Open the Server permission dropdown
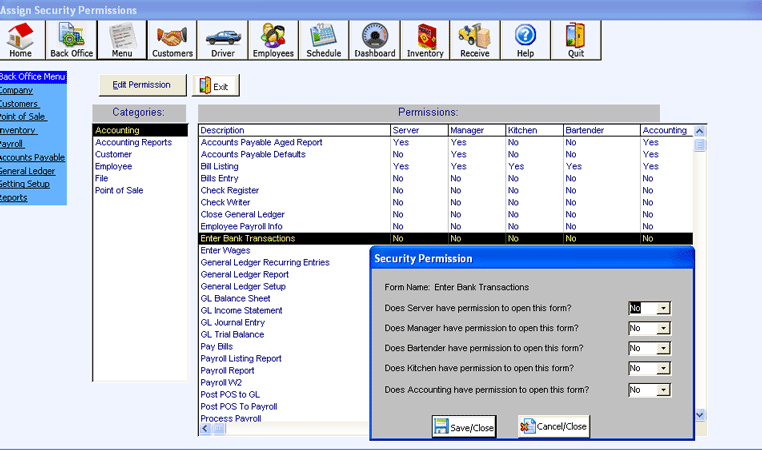Viewport: 762px width, 450px height. coord(663,308)
